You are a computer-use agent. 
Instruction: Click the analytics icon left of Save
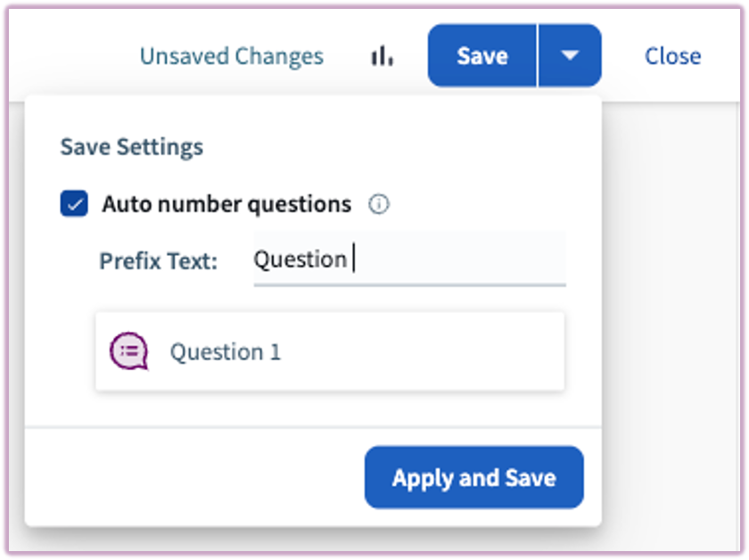[x=382, y=55]
